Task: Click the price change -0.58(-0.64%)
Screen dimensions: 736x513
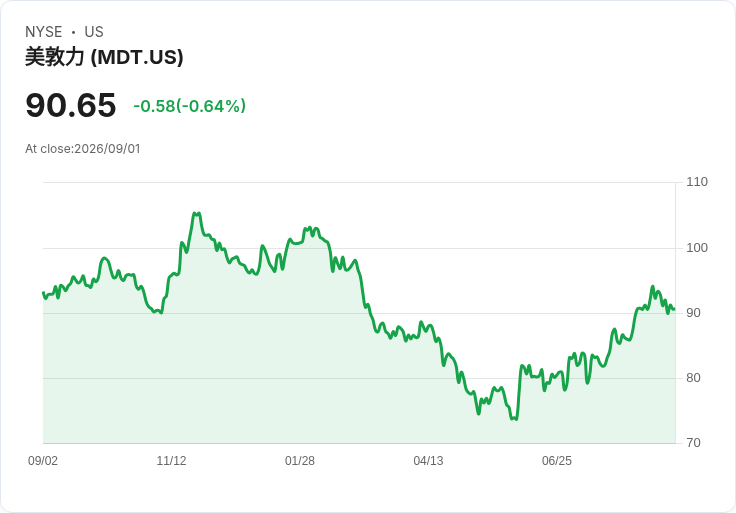Action: [190, 106]
